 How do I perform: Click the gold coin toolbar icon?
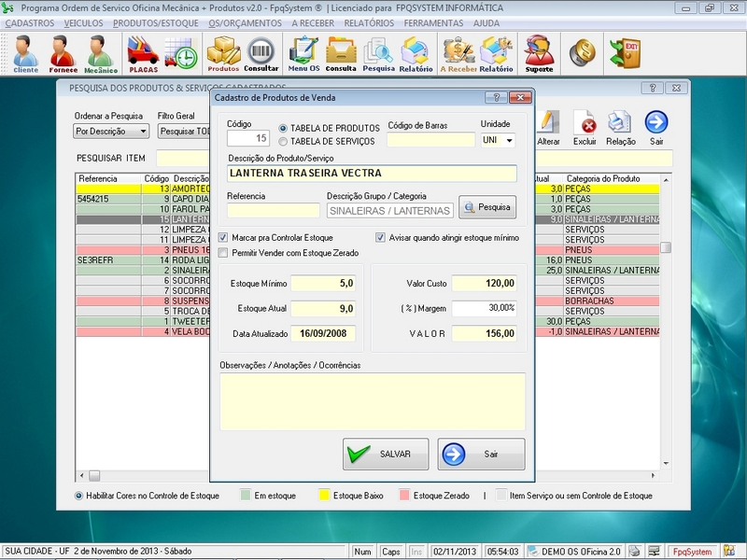click(x=582, y=53)
